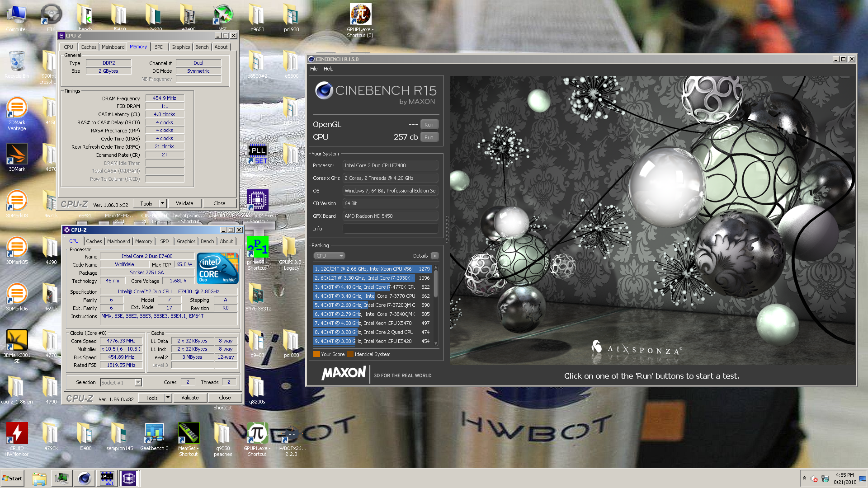
Task: Open Cinebench File menu
Action: (314, 69)
